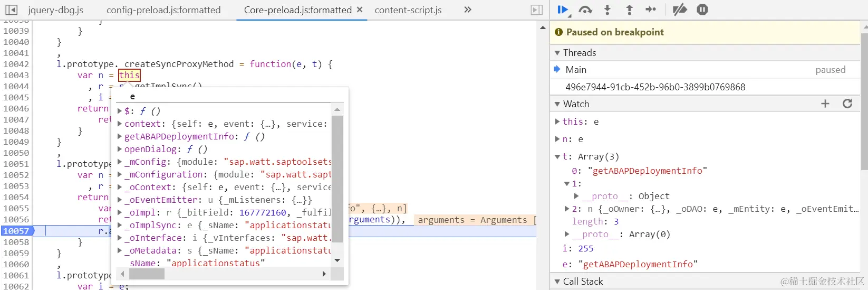Expand the 'this: e' watch entry
868x290 pixels.
[557, 121]
